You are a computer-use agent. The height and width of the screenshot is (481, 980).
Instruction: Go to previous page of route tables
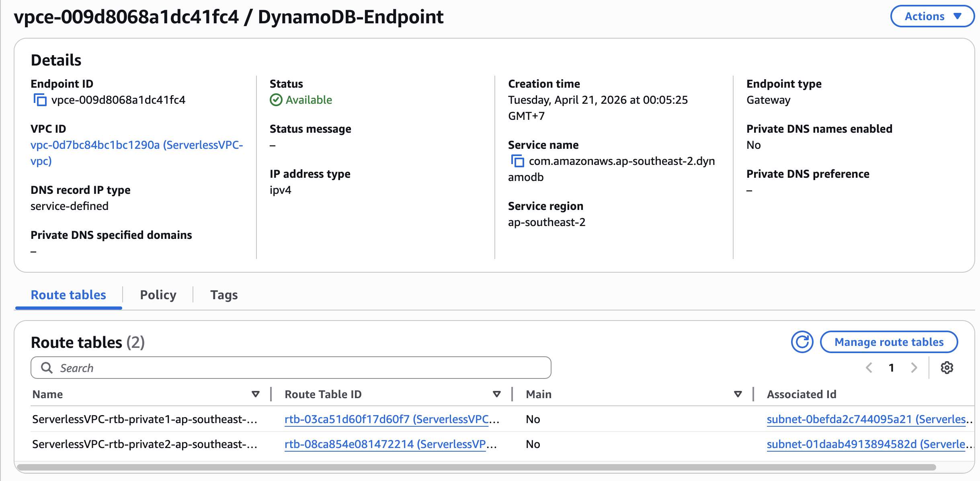click(x=869, y=368)
